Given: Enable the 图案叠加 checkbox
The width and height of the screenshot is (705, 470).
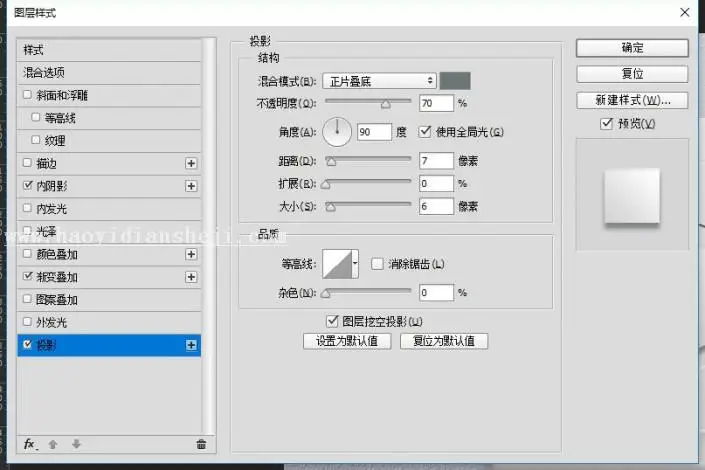Looking at the screenshot, I should coord(27,299).
